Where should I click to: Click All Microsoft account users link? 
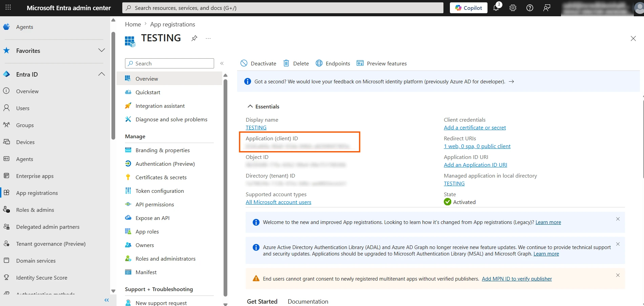point(278,202)
